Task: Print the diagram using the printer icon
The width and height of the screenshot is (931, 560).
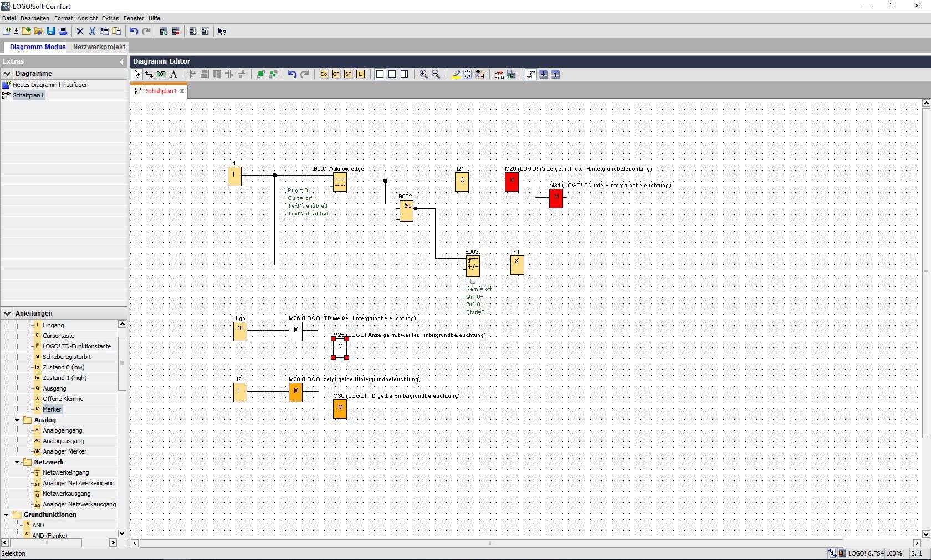Action: [x=63, y=31]
